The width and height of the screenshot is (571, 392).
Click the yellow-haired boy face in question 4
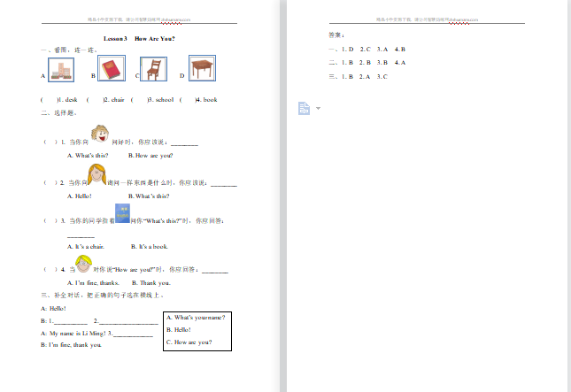pos(84,264)
